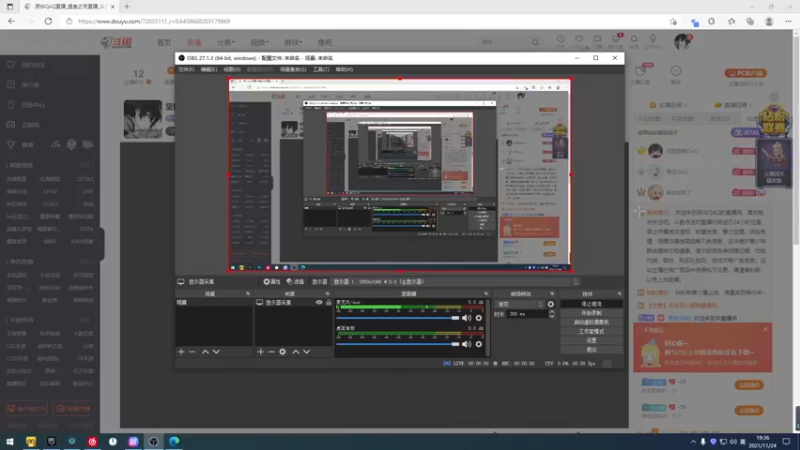Click 退出 exit button in OBS
The height and width of the screenshot is (450, 800).
(x=591, y=349)
